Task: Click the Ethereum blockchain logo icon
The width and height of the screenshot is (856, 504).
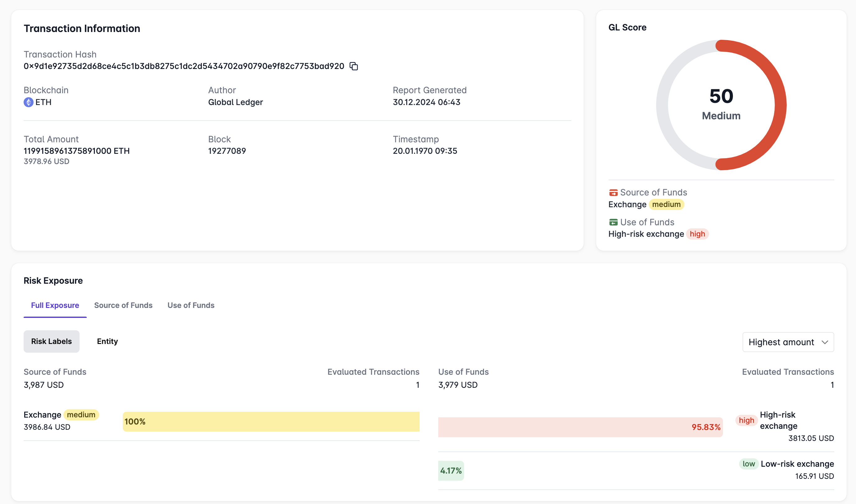Action: point(29,102)
